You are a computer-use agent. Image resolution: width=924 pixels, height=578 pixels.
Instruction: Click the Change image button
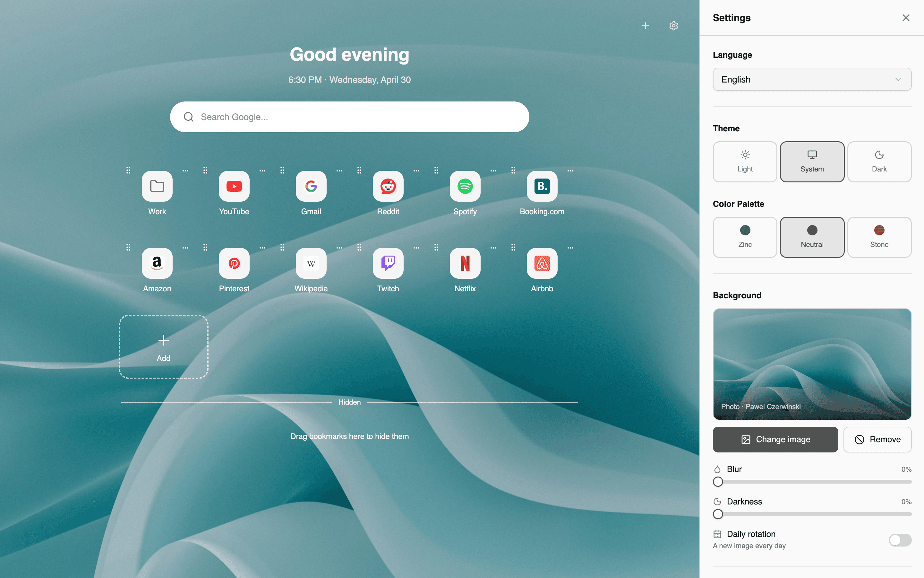click(775, 440)
